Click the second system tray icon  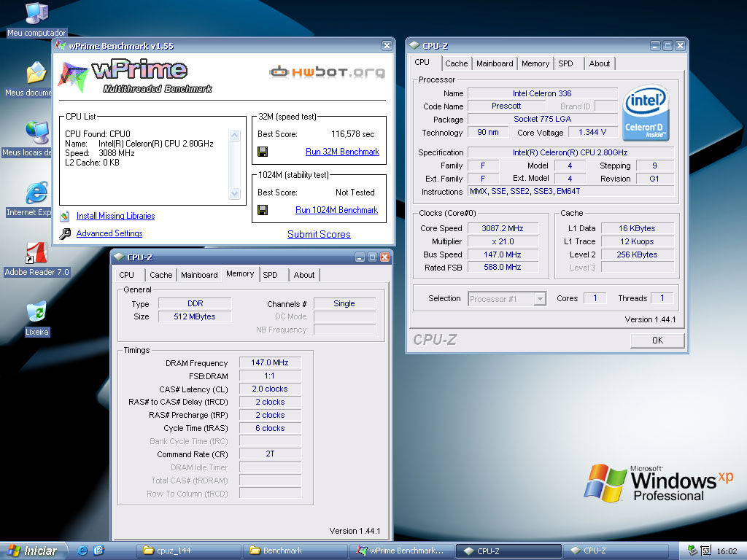[x=705, y=551]
